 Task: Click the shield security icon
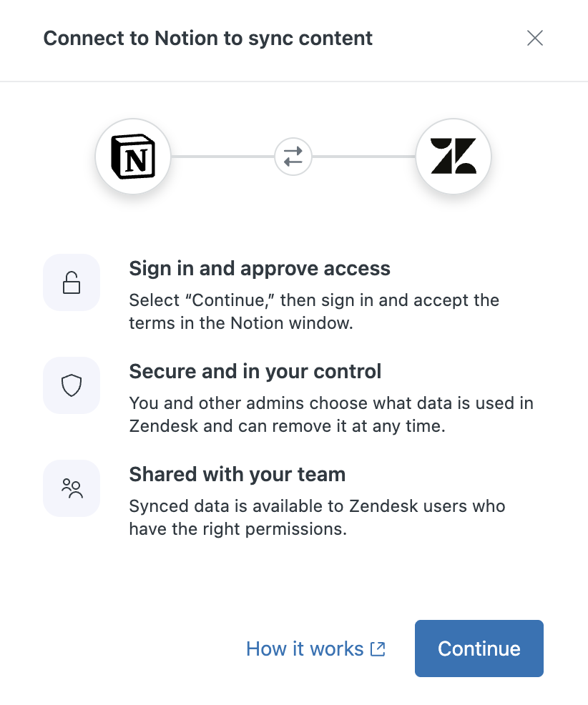pos(72,386)
